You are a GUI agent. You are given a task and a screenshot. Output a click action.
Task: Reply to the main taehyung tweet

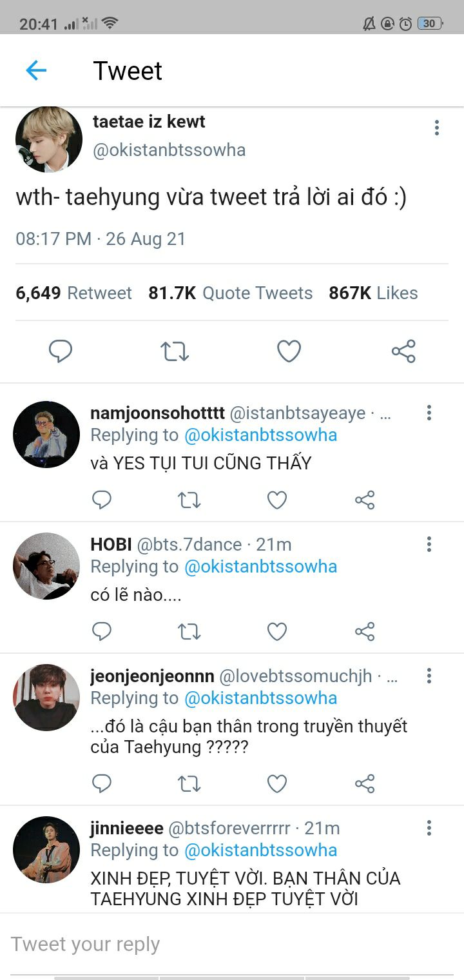point(61,351)
